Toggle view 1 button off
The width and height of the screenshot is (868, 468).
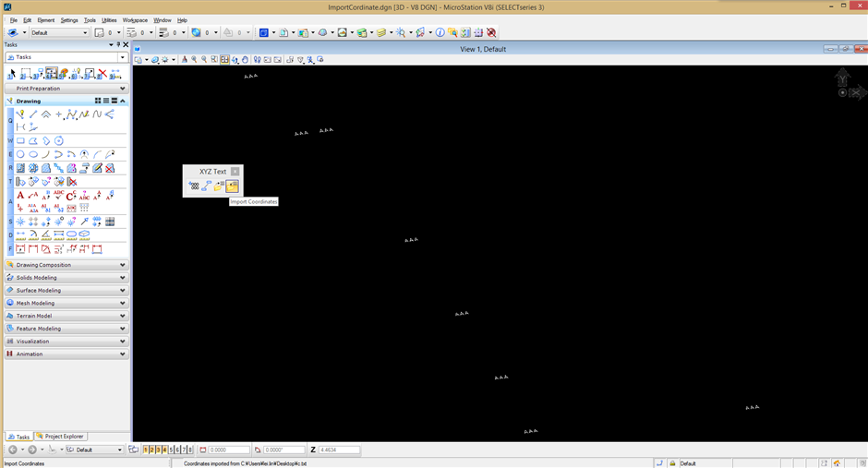(x=146, y=450)
